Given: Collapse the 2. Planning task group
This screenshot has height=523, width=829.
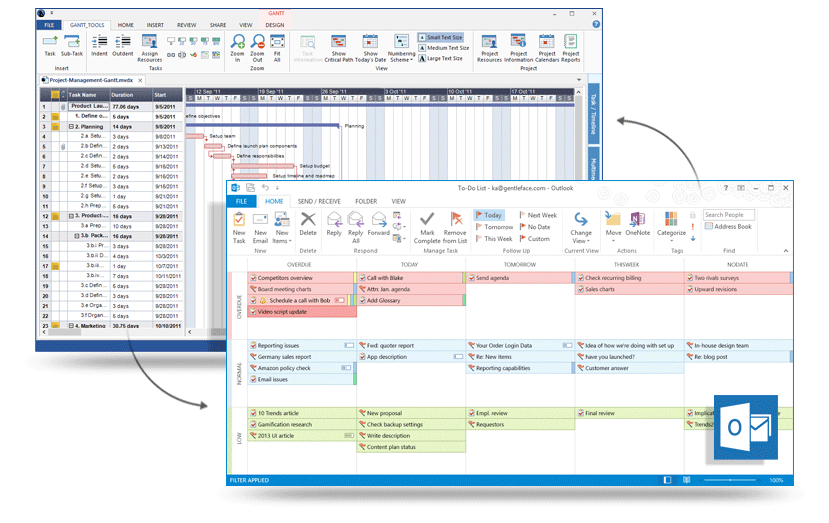Looking at the screenshot, I should (71, 127).
